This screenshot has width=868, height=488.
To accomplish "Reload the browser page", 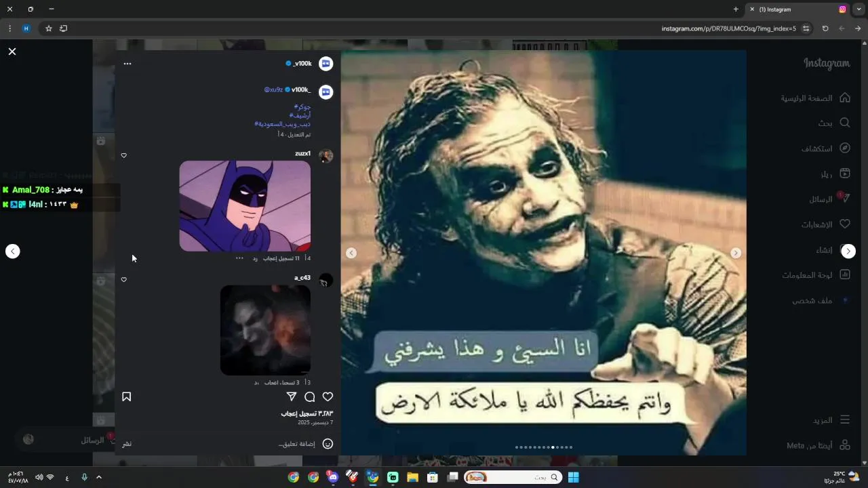I will coord(825,28).
